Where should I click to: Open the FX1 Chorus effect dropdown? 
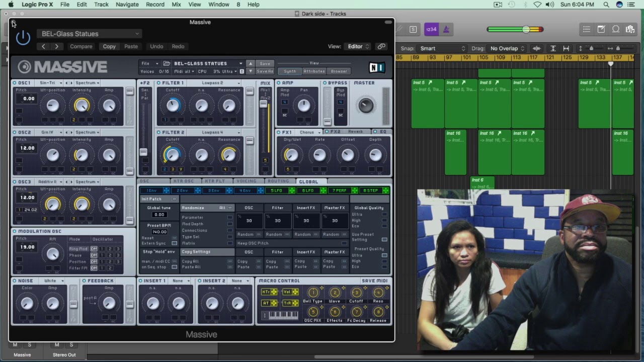pos(309,132)
